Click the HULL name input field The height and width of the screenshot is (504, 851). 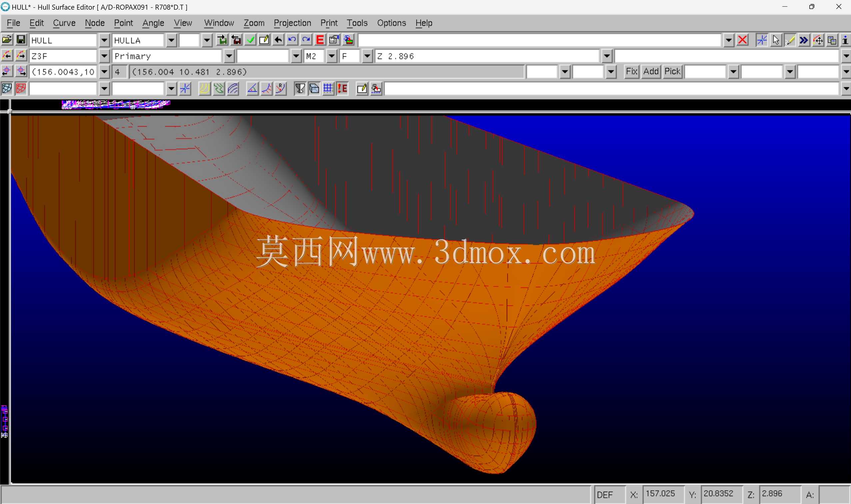tap(64, 40)
